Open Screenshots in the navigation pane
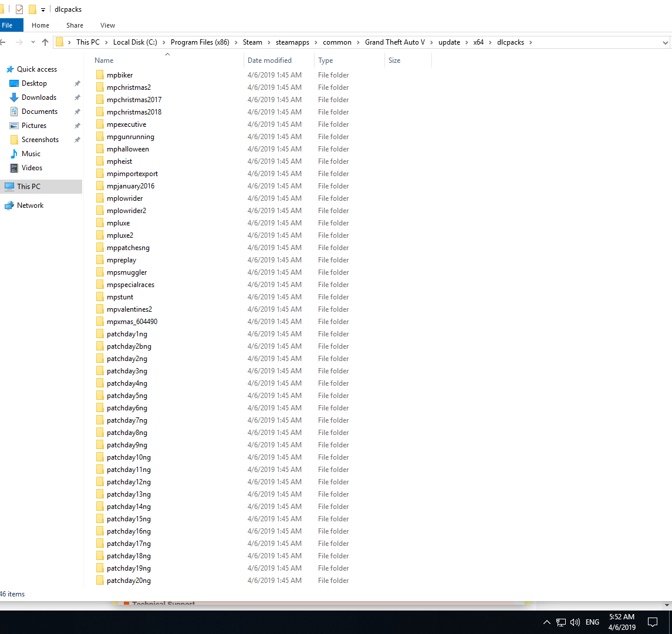This screenshot has width=672, height=634. tap(40, 140)
